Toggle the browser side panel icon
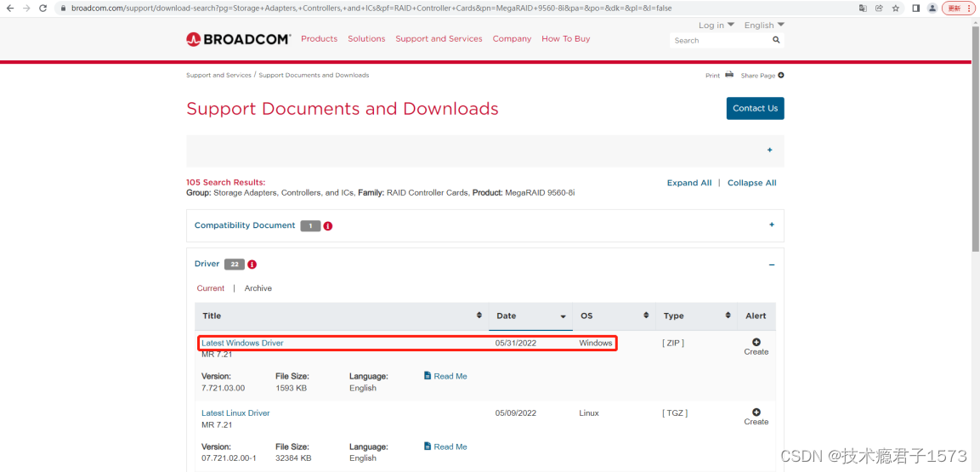980x472 pixels. coord(915,9)
